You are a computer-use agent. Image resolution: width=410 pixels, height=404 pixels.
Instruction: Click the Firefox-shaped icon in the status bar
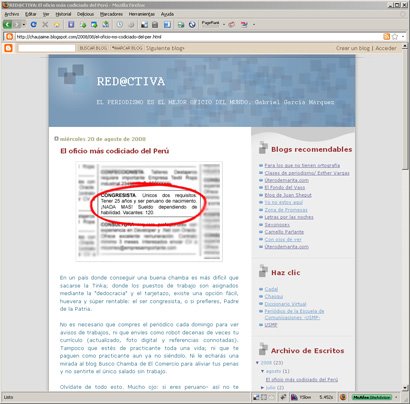(x=343, y=397)
